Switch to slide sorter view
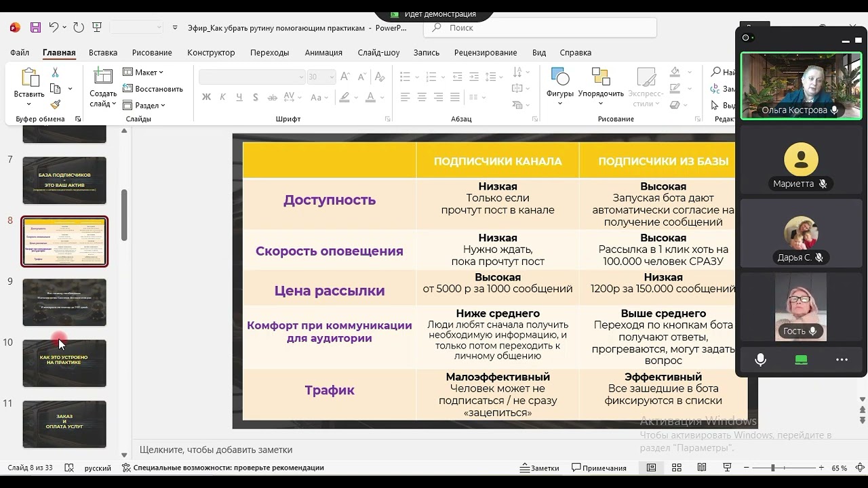 [676, 468]
